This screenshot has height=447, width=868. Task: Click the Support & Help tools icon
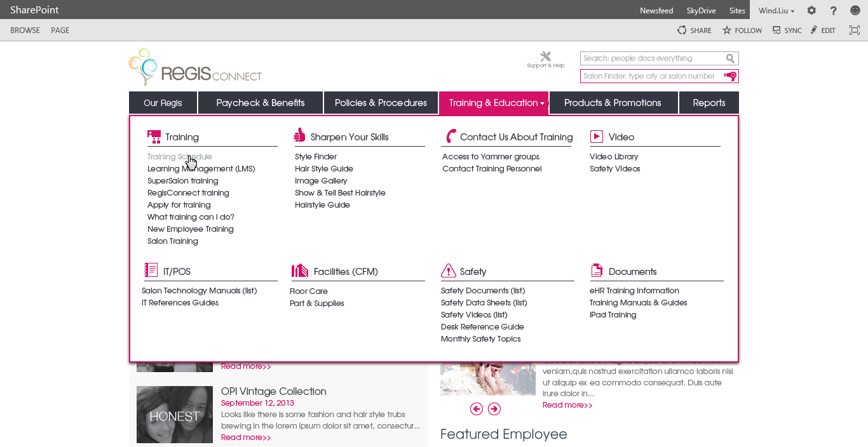click(545, 57)
